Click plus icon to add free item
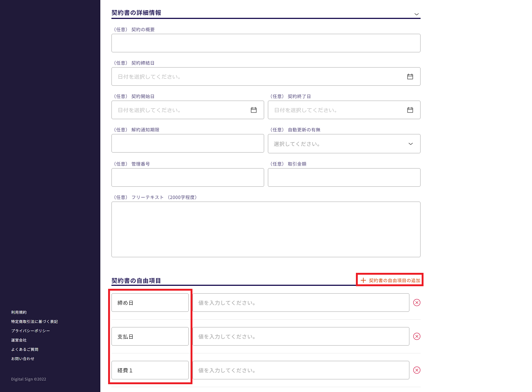532x392 pixels. point(363,280)
